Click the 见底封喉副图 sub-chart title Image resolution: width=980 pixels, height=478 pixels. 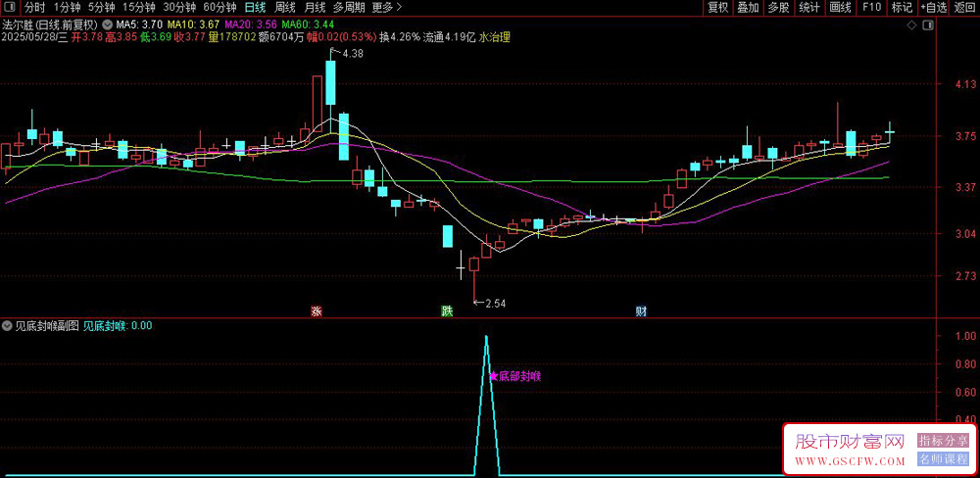point(47,325)
